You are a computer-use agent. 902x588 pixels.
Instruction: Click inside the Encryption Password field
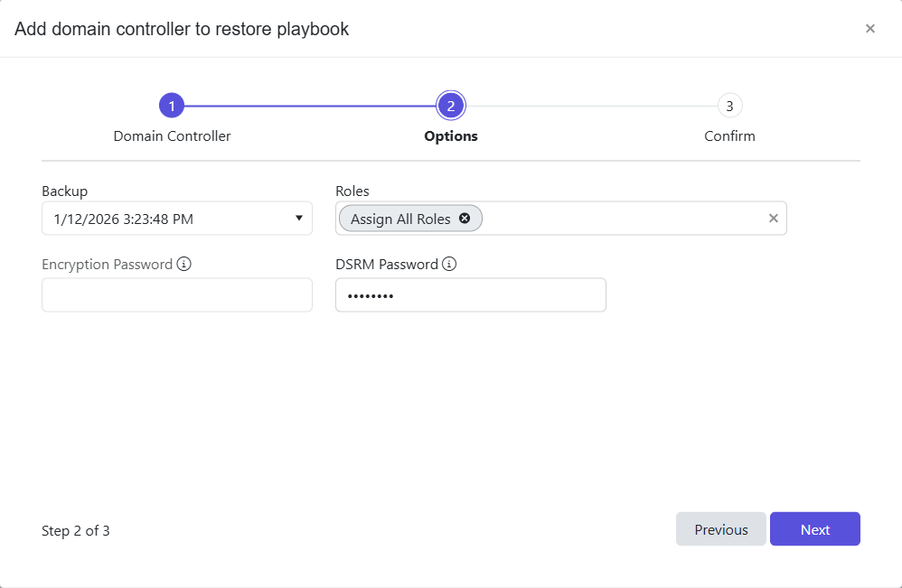click(x=177, y=294)
